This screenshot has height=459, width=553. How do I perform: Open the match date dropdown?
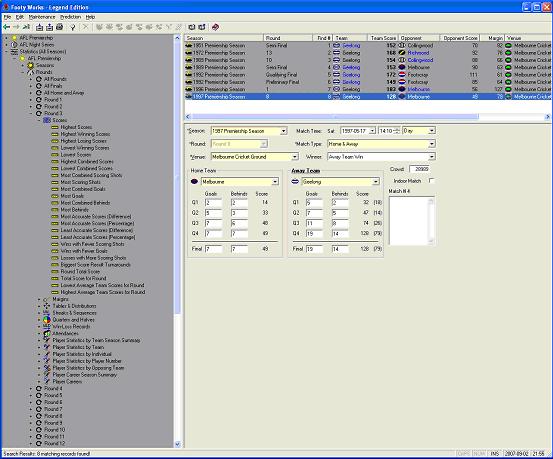(x=372, y=131)
